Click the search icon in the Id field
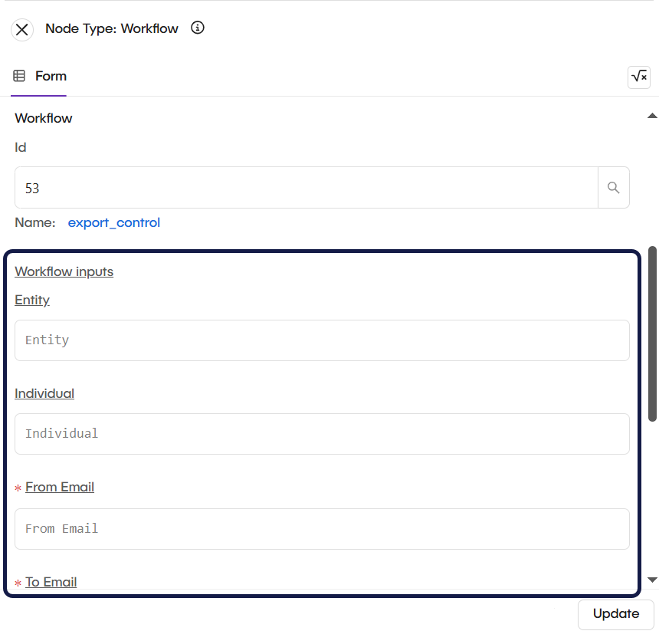Image resolution: width=659 pixels, height=644 pixels. [613, 187]
